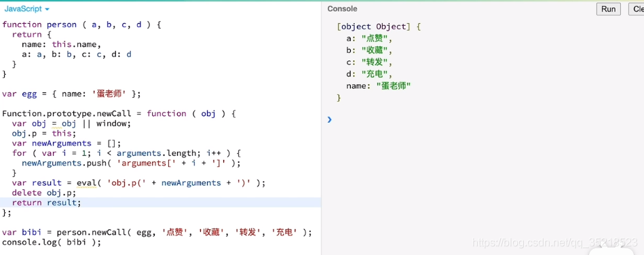Click '[object Object] {' in the console output
644x255 pixels.
(x=379, y=26)
